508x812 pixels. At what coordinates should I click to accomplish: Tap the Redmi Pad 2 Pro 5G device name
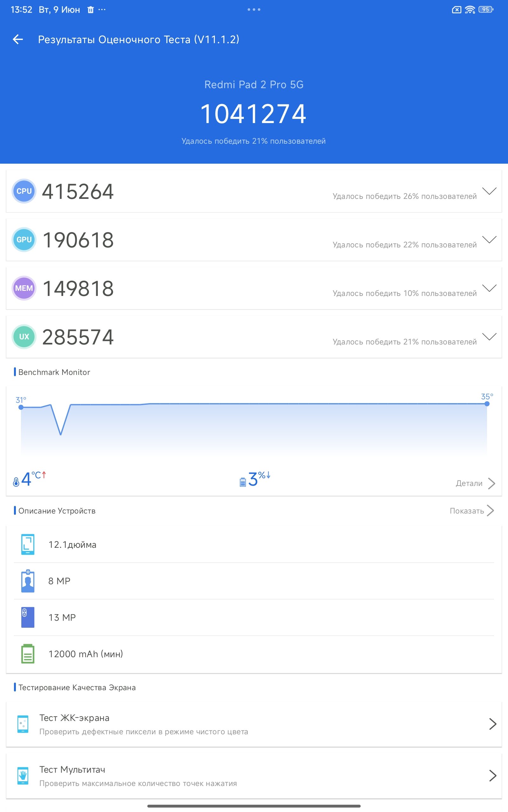(x=254, y=85)
